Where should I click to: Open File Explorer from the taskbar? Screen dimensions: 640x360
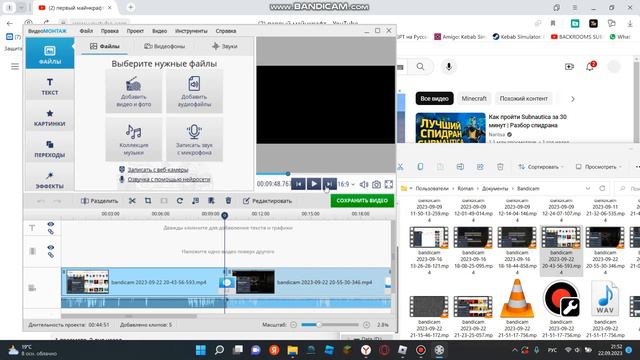[293, 350]
